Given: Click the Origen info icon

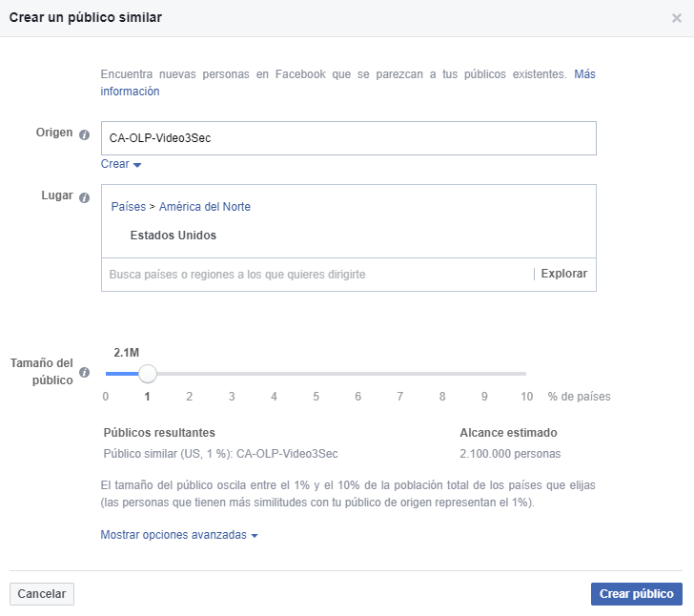Looking at the screenshot, I should click(x=84, y=134).
